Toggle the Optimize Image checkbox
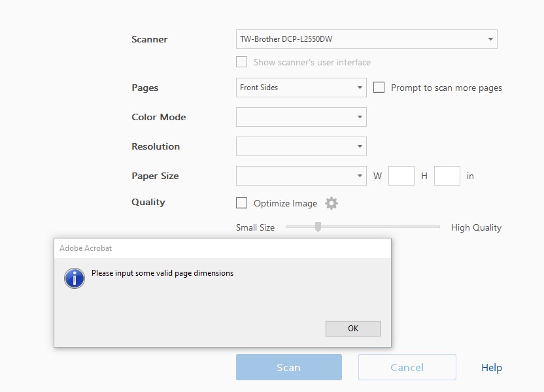Viewport: 544px width, 392px height. pyautogui.click(x=242, y=203)
